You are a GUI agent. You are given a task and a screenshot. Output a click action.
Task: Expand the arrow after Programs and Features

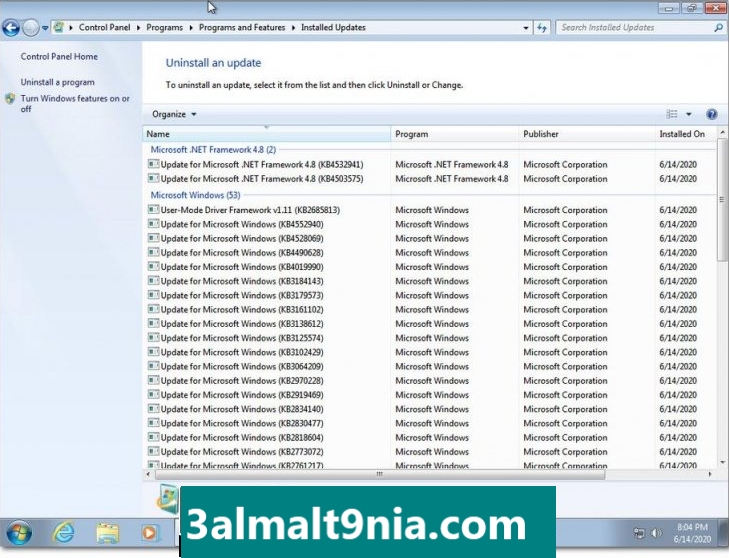293,28
